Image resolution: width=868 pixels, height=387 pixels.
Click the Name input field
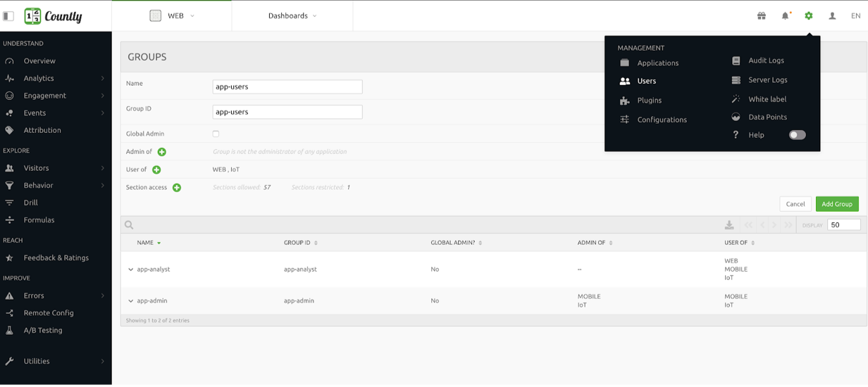click(287, 87)
